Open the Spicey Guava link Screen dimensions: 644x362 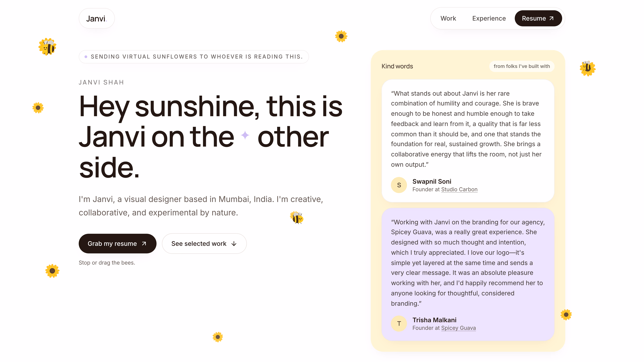point(459,328)
